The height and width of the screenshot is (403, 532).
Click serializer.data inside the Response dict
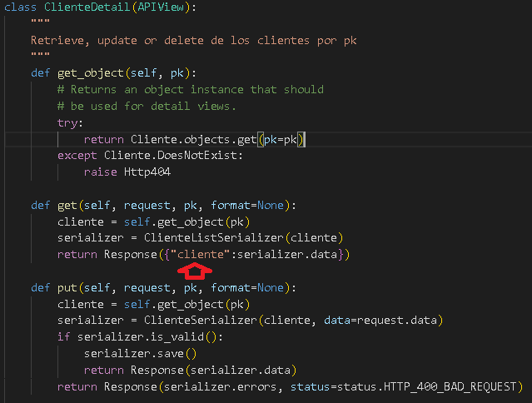(x=286, y=255)
